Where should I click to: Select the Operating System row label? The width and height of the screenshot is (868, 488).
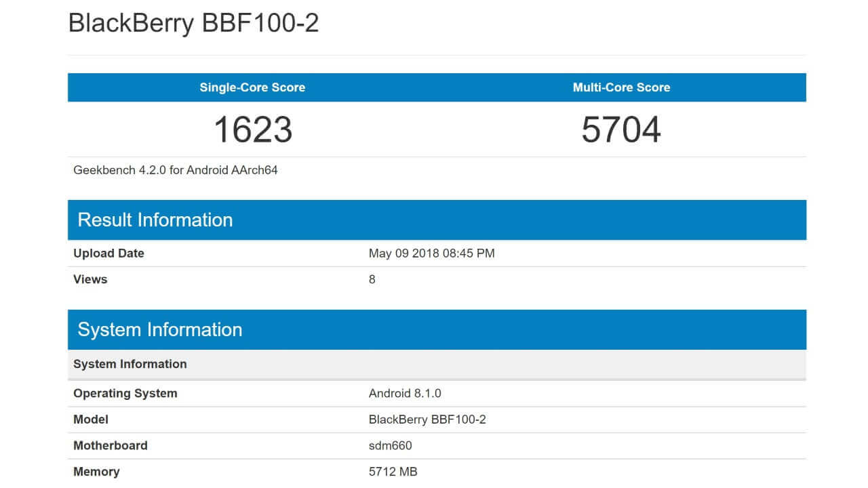tap(125, 393)
